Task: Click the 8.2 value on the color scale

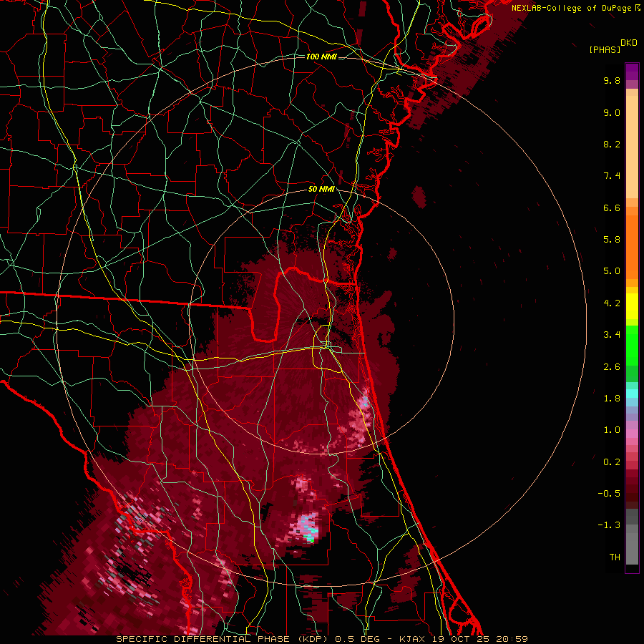Action: pyautogui.click(x=612, y=144)
